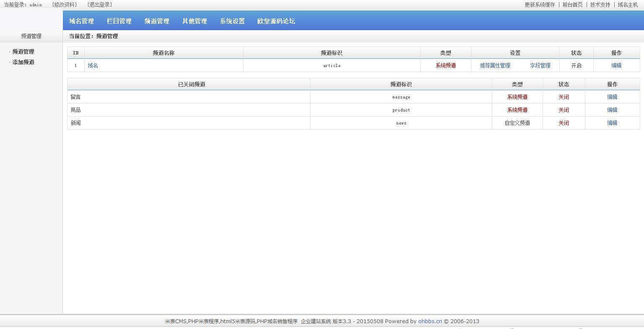Visit the ohbbs.cn footer link
644x329 pixels.
(430, 321)
